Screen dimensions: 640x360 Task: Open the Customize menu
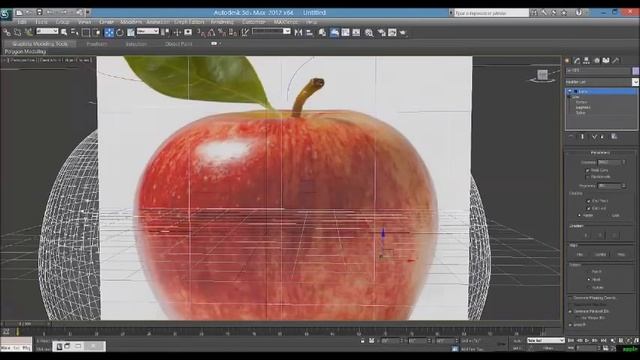coord(254,22)
